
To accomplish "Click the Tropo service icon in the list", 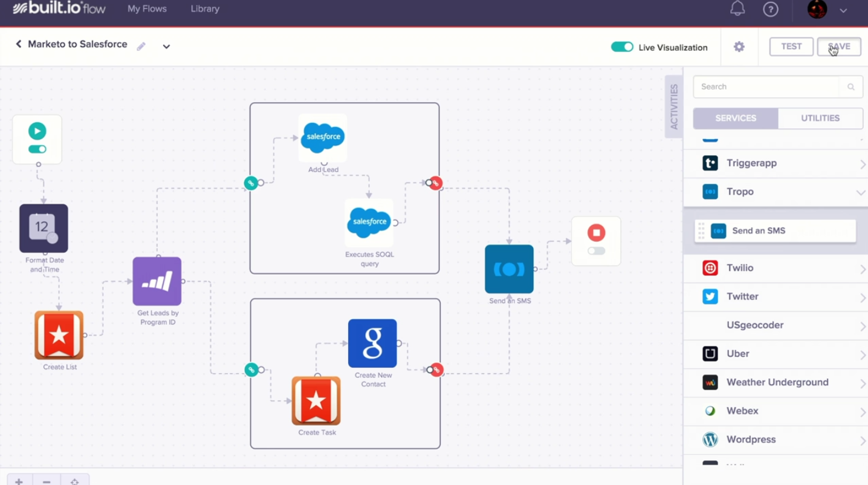I will [710, 192].
